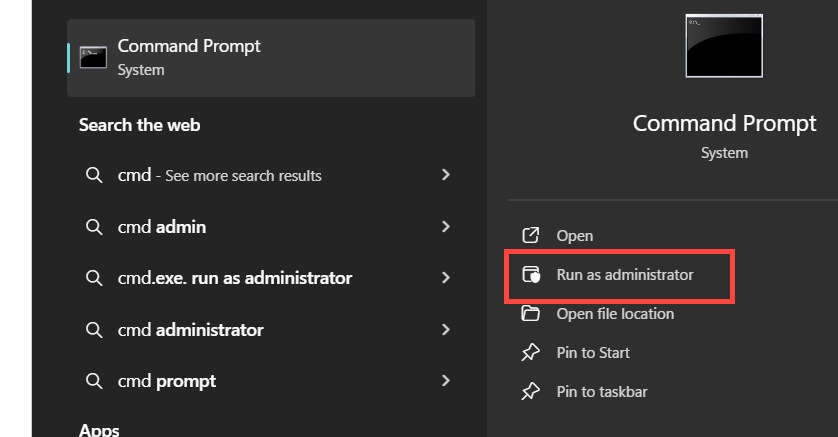838x437 pixels.
Task: Select the 'cmd administrator' web suggestion
Action: point(271,330)
